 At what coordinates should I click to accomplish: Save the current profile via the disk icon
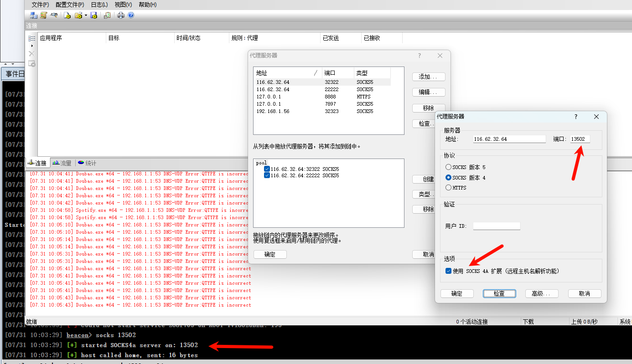(x=93, y=15)
